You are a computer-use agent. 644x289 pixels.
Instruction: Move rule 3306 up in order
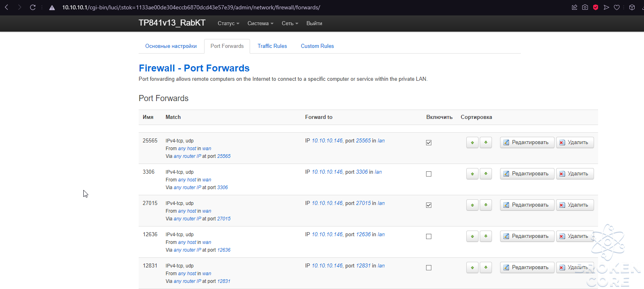pyautogui.click(x=472, y=174)
